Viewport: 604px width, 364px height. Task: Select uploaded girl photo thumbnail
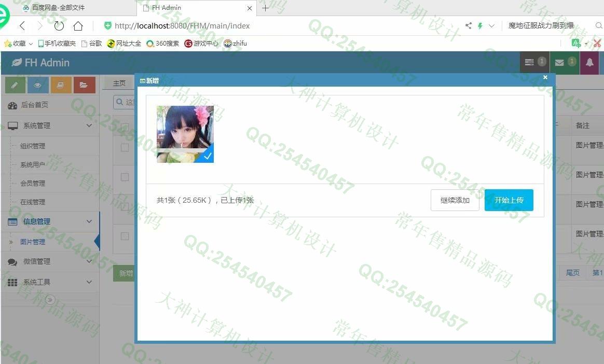pyautogui.click(x=185, y=134)
